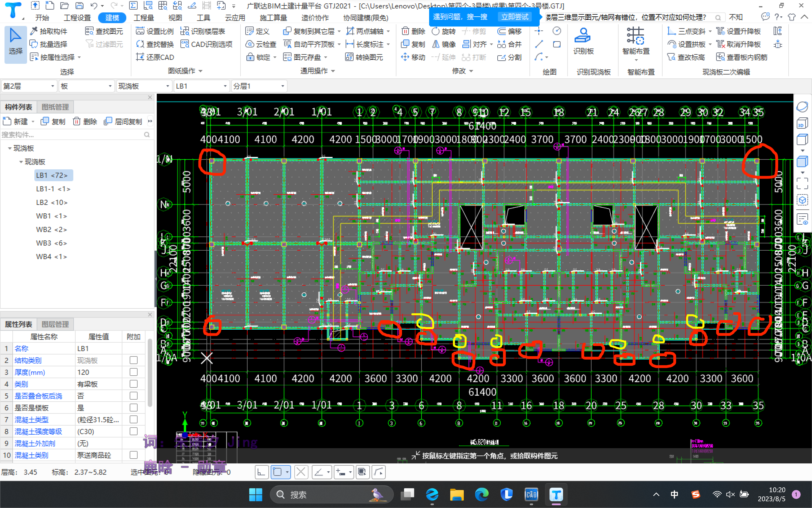
Task: Click the 分割 split tool
Action: tap(509, 57)
